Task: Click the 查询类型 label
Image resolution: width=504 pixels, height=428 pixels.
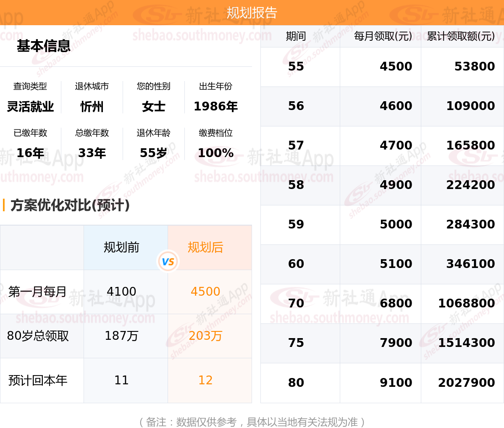Action: pos(30,86)
